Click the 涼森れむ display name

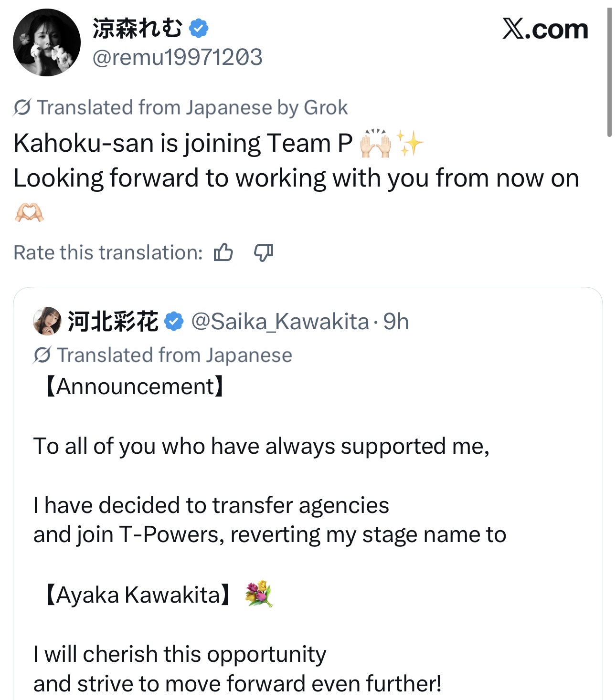[x=138, y=28]
